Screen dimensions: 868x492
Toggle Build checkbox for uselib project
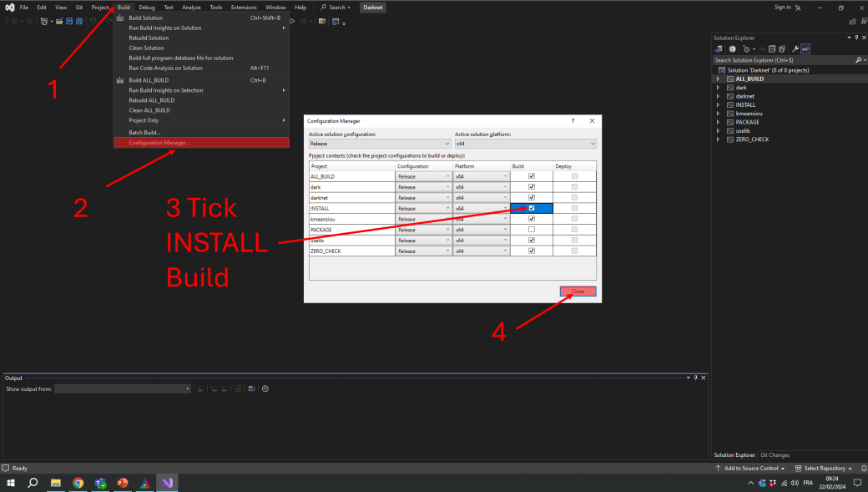(532, 240)
